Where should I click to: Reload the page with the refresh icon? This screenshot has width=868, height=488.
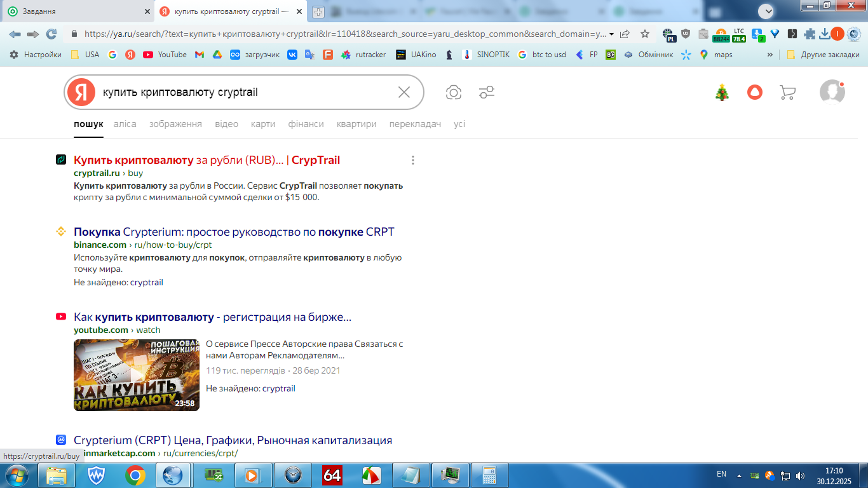pos(51,34)
